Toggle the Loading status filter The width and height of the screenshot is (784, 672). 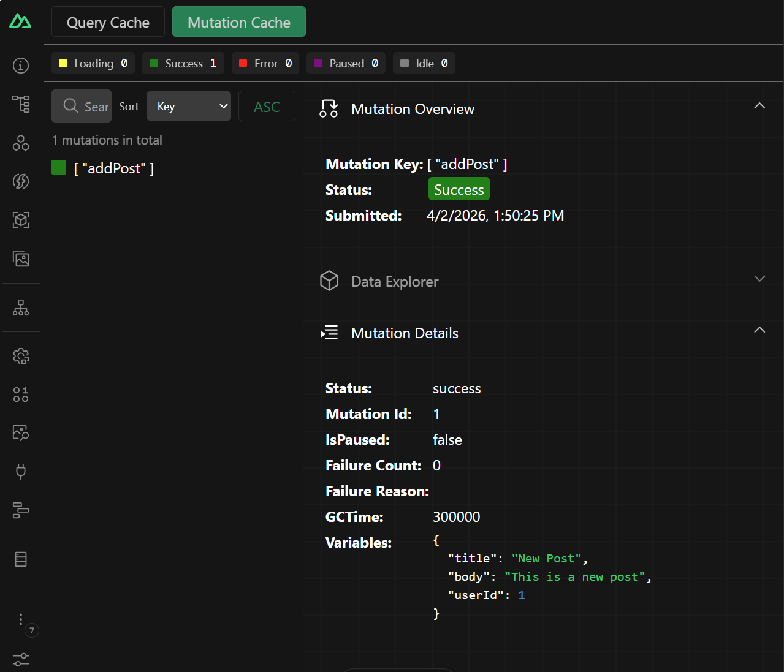(93, 63)
